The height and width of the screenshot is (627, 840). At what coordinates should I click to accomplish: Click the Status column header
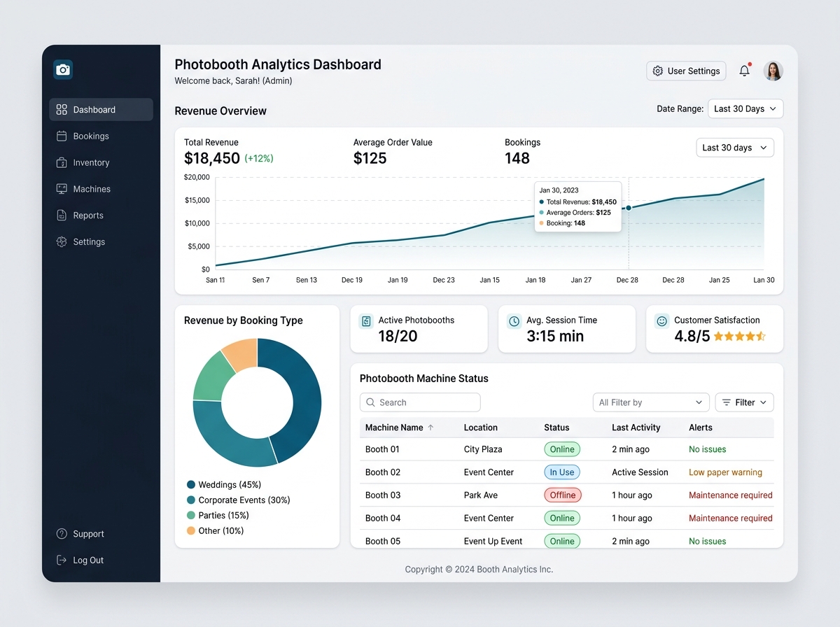556,428
